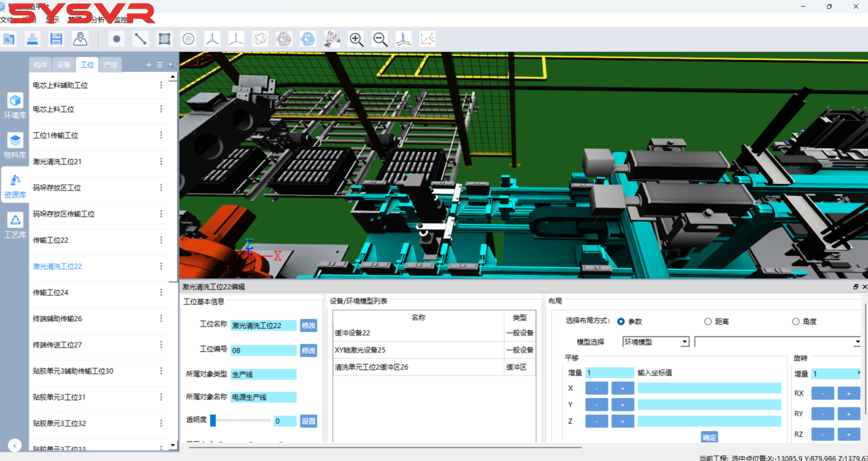Image resolution: width=868 pixels, height=461 pixels.
Task: Open the options menu for 电芯上料辅助工位
Action: click(161, 85)
